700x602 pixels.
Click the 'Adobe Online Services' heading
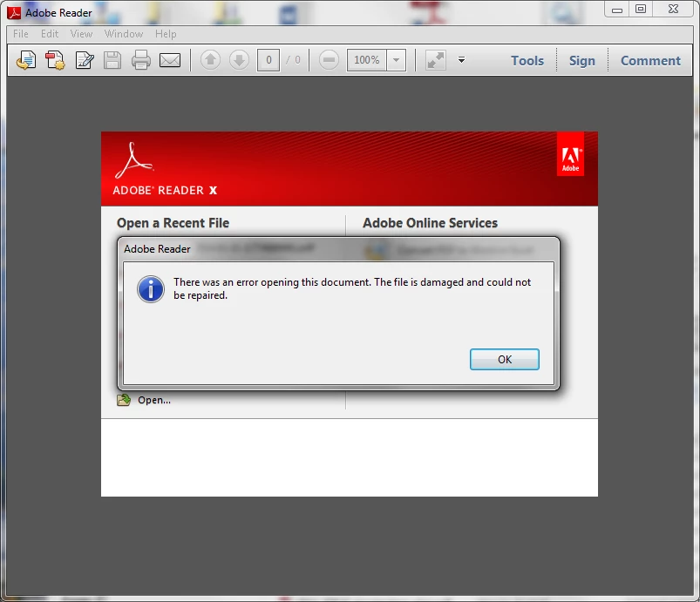(x=430, y=223)
